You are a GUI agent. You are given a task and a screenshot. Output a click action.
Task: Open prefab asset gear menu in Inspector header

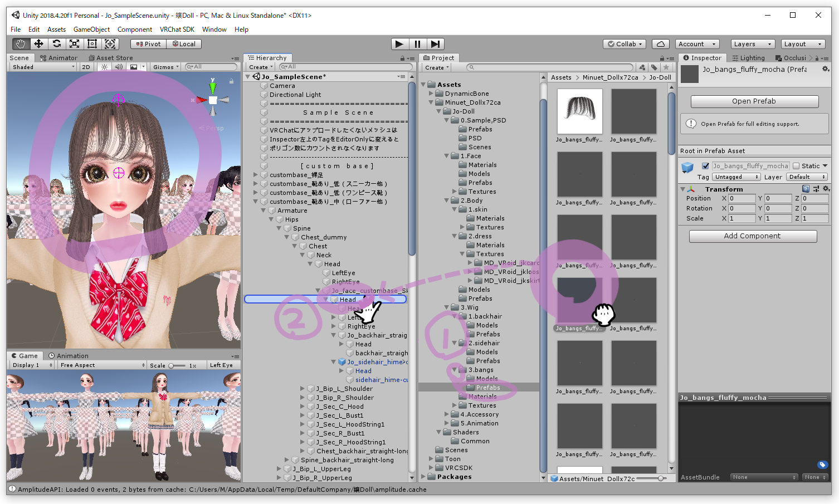click(826, 69)
